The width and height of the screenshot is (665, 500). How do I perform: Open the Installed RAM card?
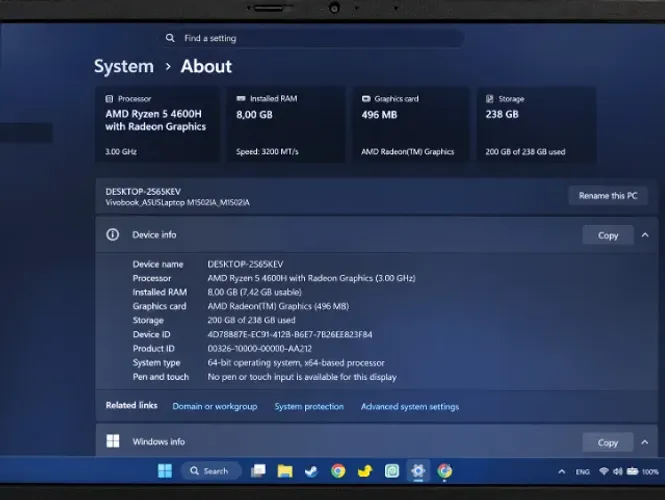click(x=285, y=124)
